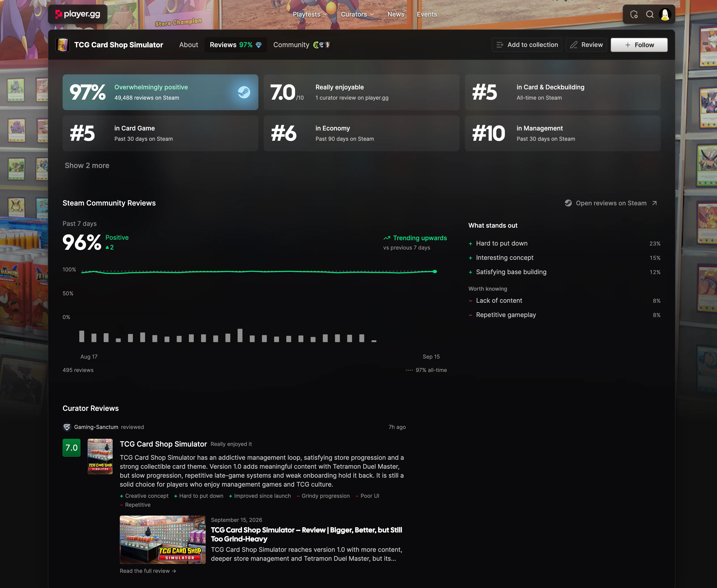Click the tallest bar in review histogram
This screenshot has height=588, width=717.
240,335
